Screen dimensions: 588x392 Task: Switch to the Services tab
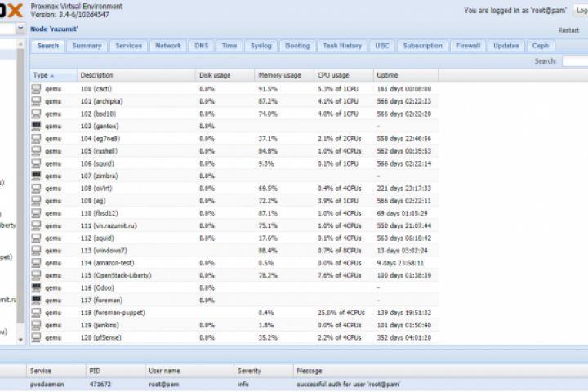pyautogui.click(x=129, y=46)
